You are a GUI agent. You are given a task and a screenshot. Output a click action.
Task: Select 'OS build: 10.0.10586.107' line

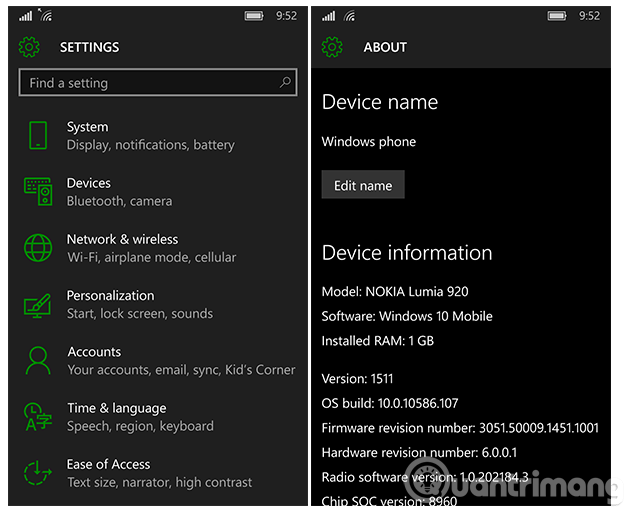tap(390, 403)
